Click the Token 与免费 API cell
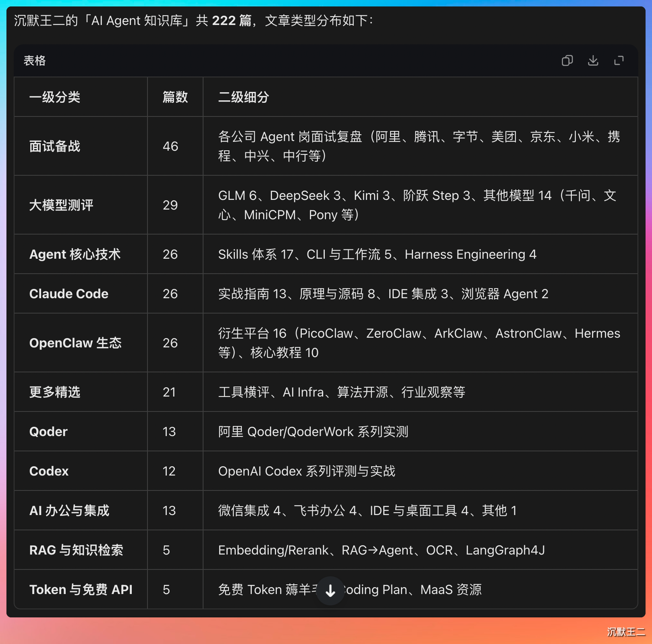Image resolution: width=652 pixels, height=644 pixels. pyautogui.click(x=81, y=589)
